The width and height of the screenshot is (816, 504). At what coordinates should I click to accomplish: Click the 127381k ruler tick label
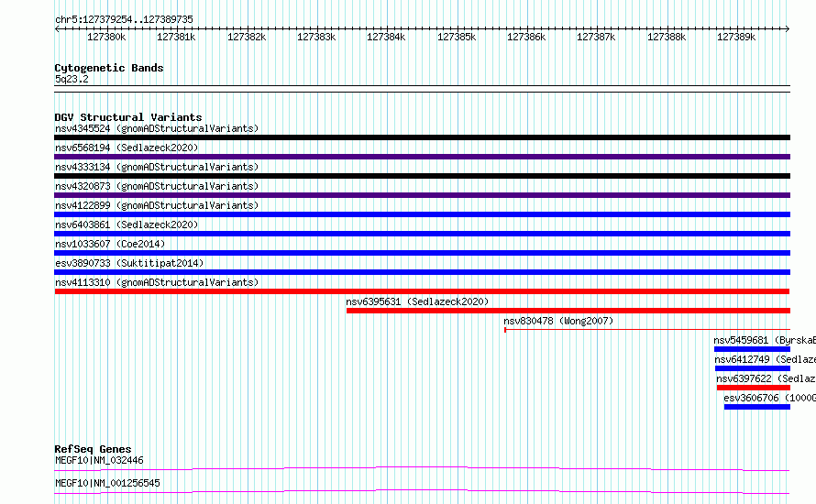click(176, 37)
